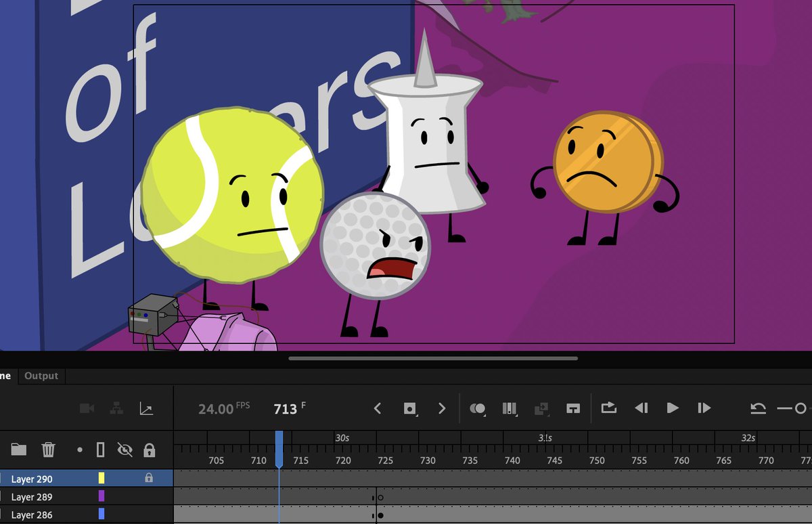Click insert classic tween icon
This screenshot has width=812, height=524.
[541, 408]
